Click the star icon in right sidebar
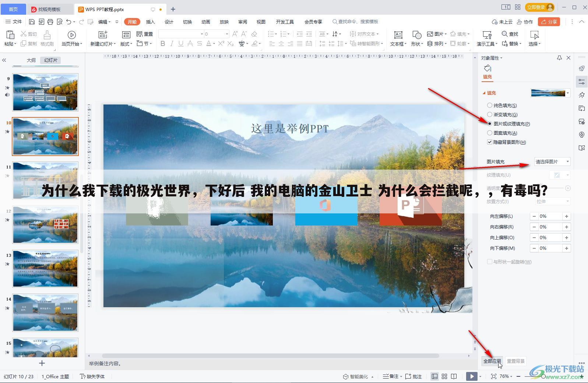588x383 pixels. 582,95
